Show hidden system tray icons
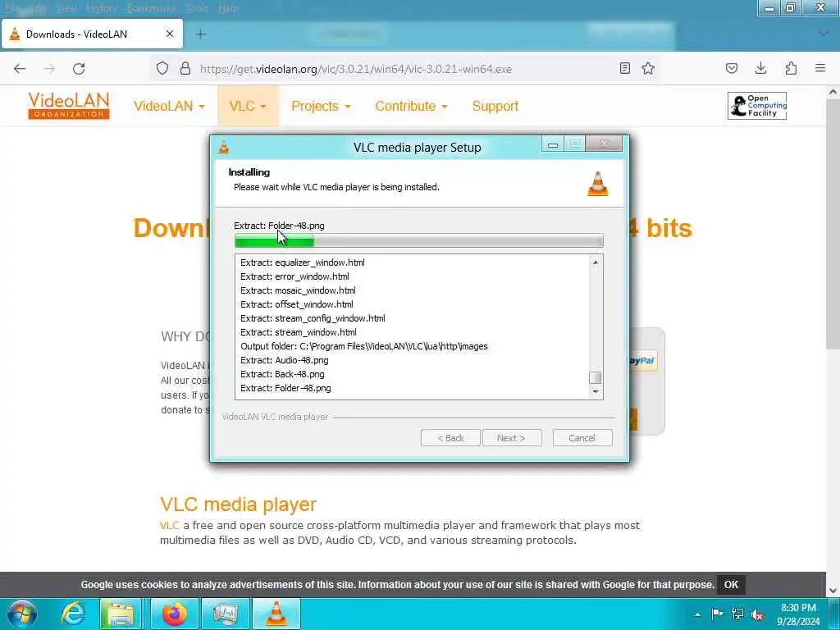 pos(697,614)
